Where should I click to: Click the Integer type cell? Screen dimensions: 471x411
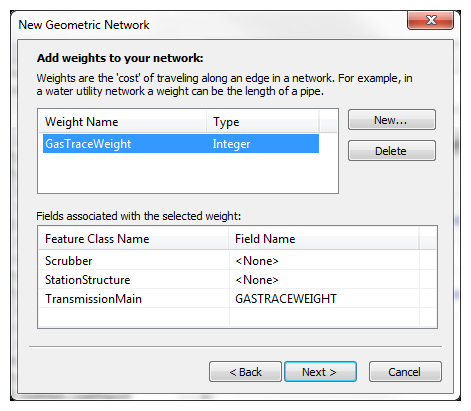(231, 144)
